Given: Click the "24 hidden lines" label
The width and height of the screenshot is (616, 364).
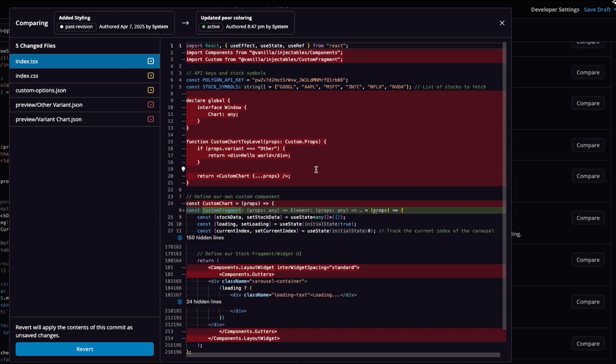Looking at the screenshot, I should point(204,302).
